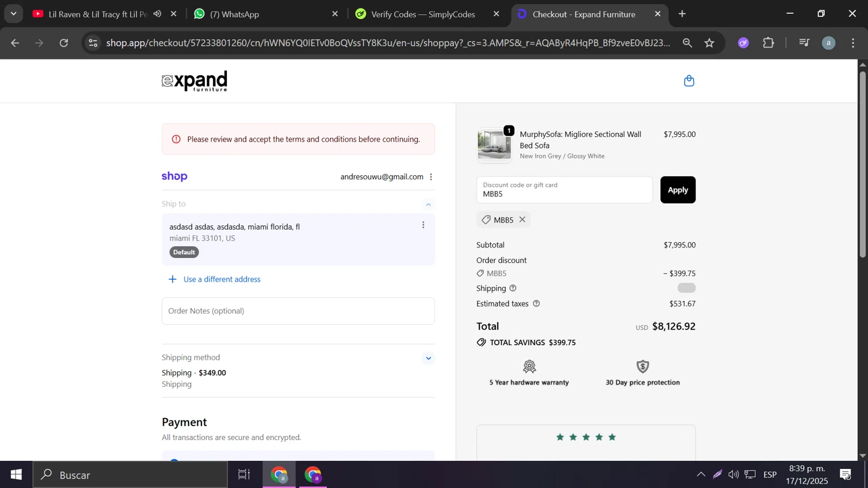Image resolution: width=868 pixels, height=488 pixels.
Task: View site information icon in address bar
Action: click(93, 43)
